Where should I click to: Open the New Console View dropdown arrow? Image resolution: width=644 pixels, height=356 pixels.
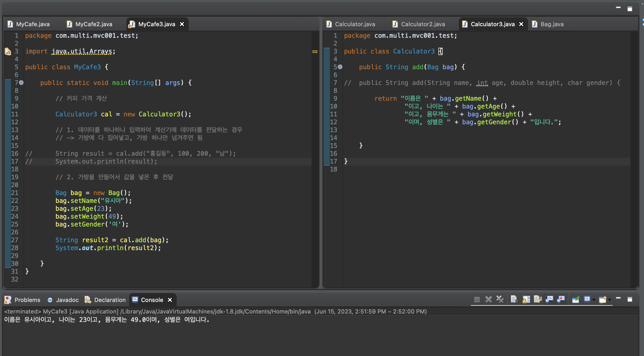coord(610,300)
